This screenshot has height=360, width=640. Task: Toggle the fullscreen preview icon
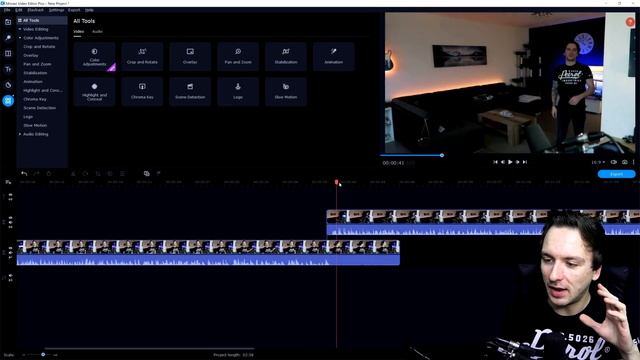tap(613, 162)
